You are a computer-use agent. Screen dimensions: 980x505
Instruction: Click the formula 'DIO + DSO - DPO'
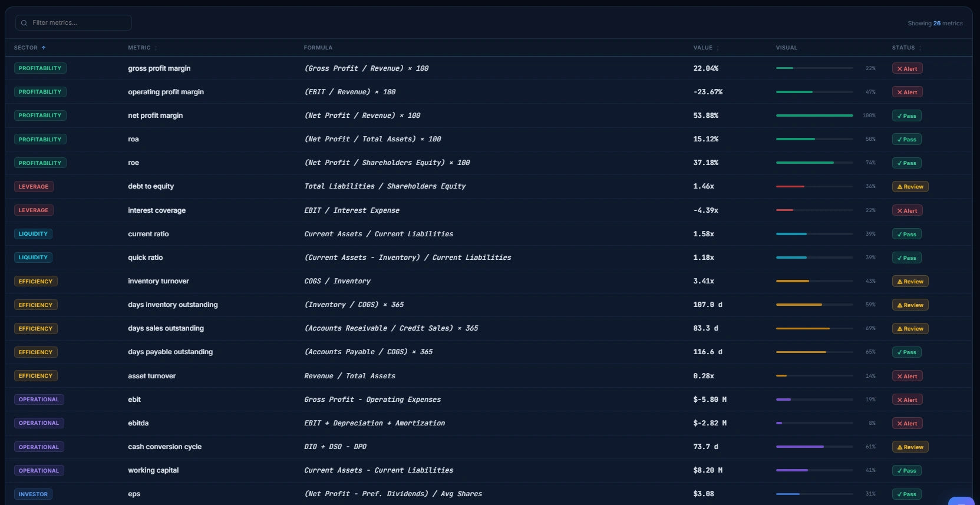click(x=335, y=447)
